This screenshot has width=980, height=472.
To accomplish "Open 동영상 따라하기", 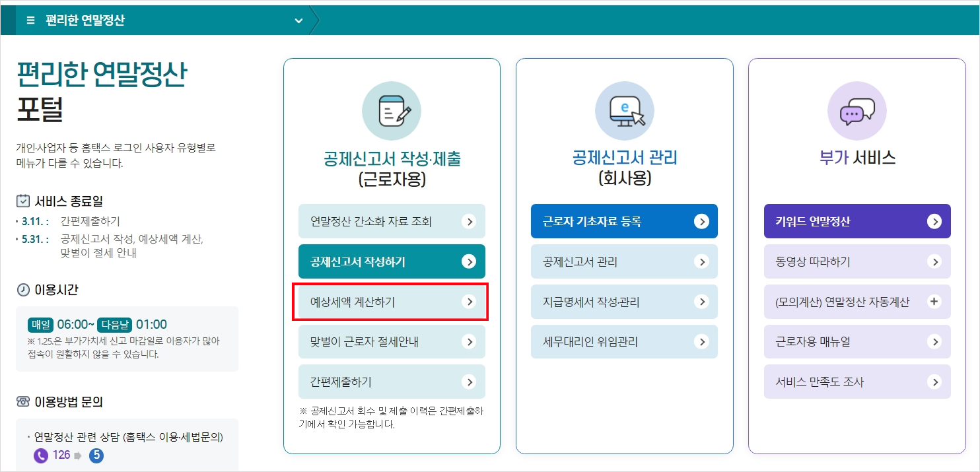I will (857, 261).
